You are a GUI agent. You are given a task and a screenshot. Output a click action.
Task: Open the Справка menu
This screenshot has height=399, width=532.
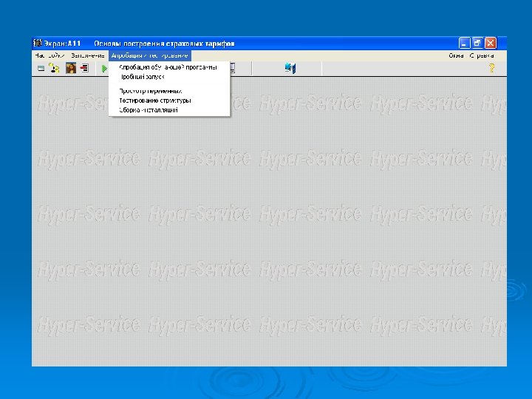click(482, 55)
